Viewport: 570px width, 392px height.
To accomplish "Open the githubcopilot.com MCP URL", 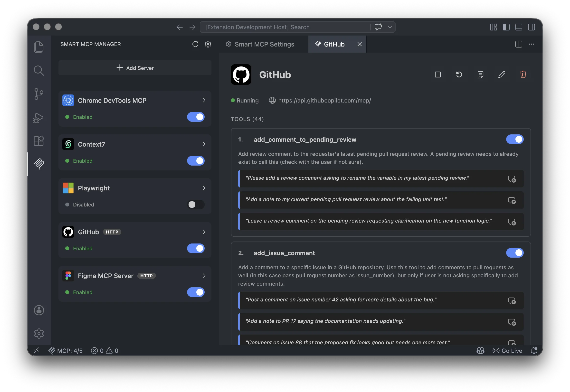I will pyautogui.click(x=324, y=101).
